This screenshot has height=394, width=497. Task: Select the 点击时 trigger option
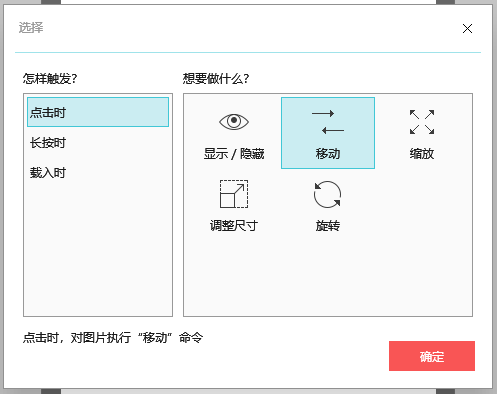(98, 112)
